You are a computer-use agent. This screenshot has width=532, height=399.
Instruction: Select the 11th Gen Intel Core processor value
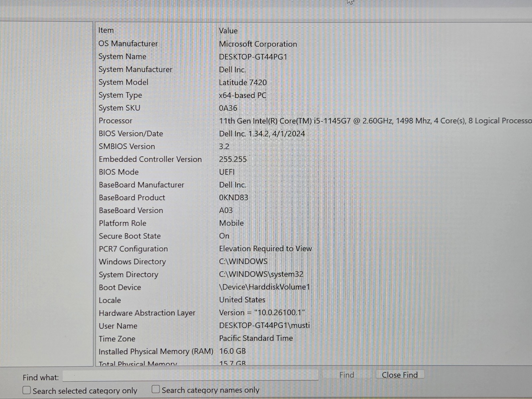pos(375,121)
